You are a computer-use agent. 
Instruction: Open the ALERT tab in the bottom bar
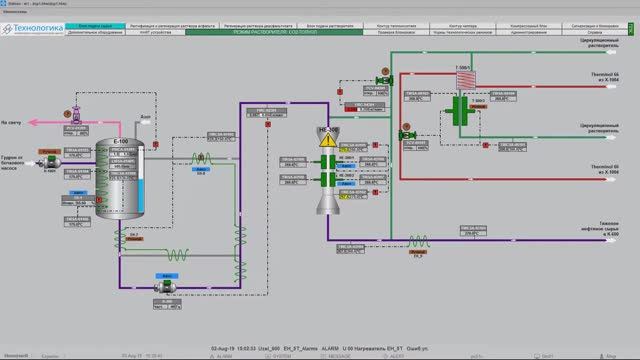pos(394,356)
